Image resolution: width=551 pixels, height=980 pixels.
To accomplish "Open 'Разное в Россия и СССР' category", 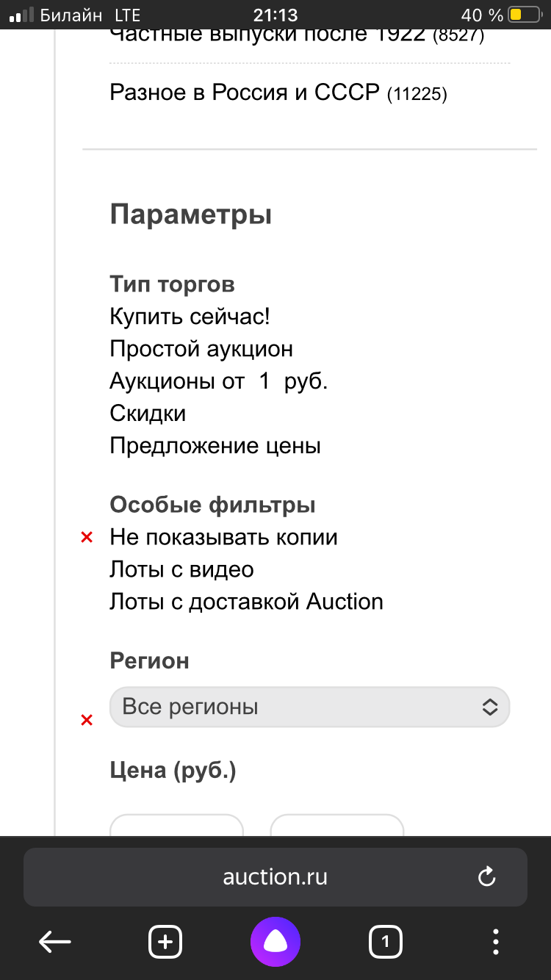I will (x=278, y=93).
